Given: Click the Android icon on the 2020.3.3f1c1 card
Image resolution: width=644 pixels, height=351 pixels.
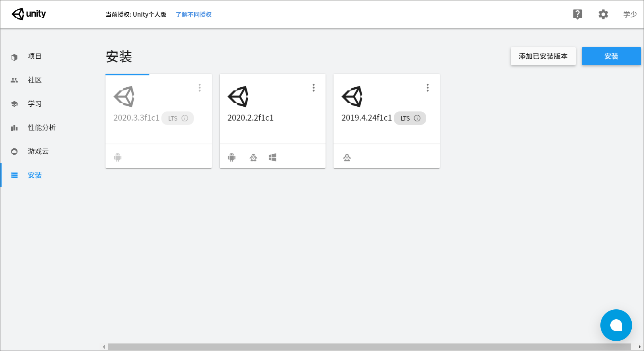Looking at the screenshot, I should pos(118,157).
